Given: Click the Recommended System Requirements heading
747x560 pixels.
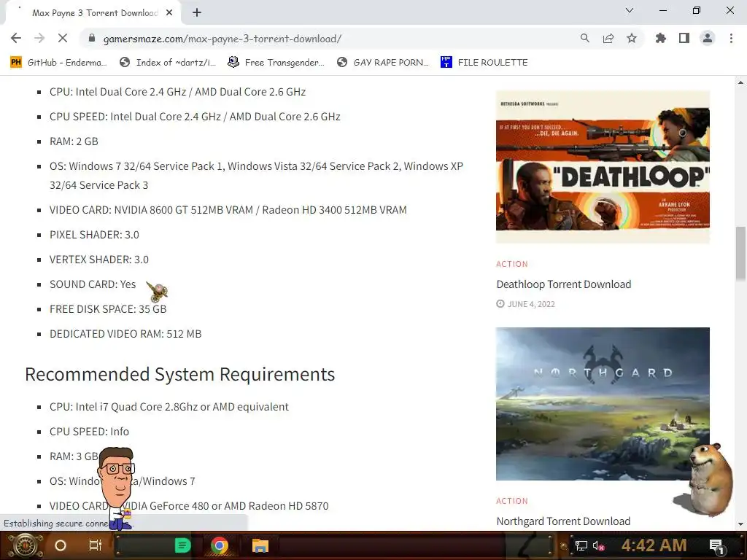Looking at the screenshot, I should click(x=179, y=374).
